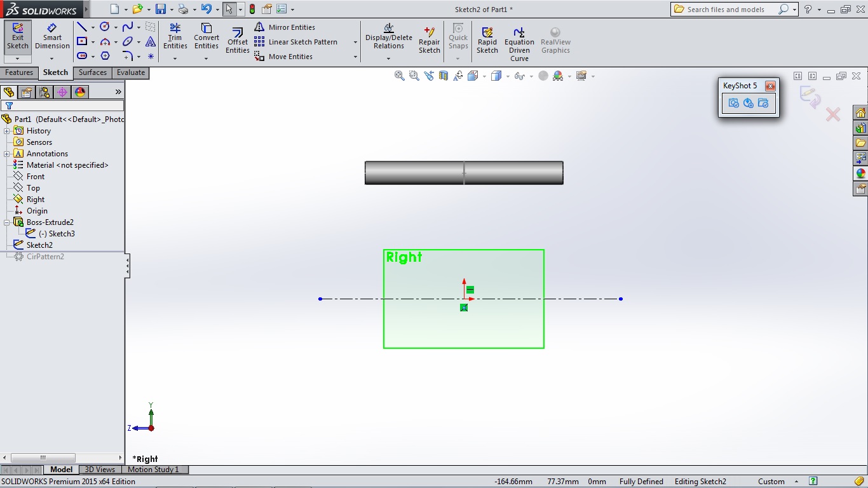Select the Circle sketch tool
Screen dimensions: 868x488
pos(105,27)
